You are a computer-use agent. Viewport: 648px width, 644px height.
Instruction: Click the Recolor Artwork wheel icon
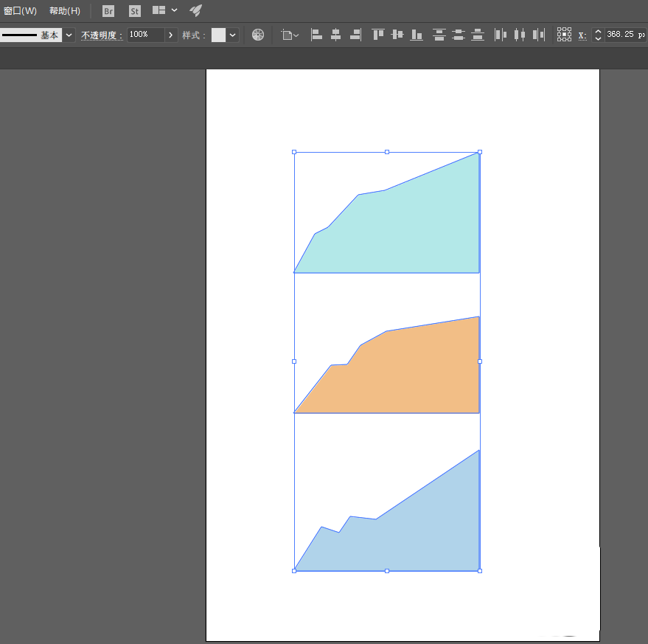tap(258, 35)
